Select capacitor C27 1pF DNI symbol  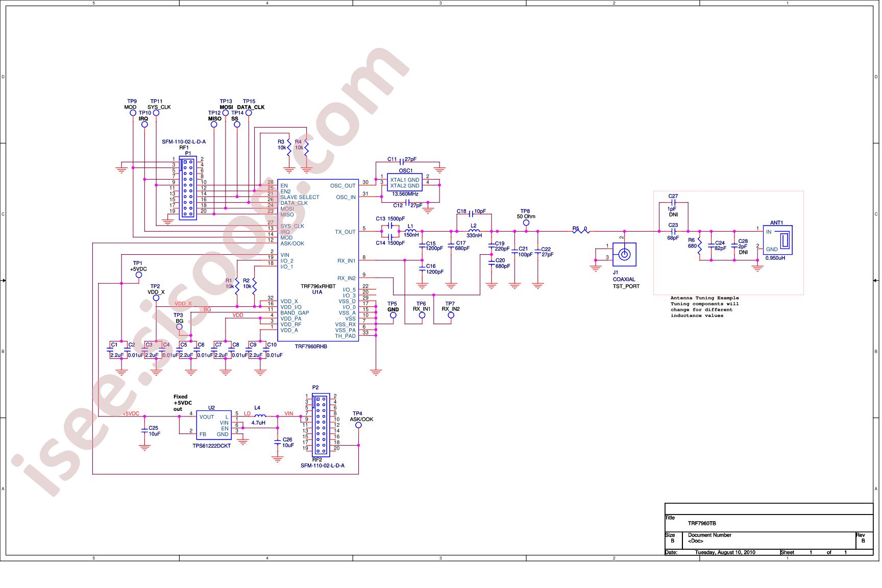[x=673, y=203]
